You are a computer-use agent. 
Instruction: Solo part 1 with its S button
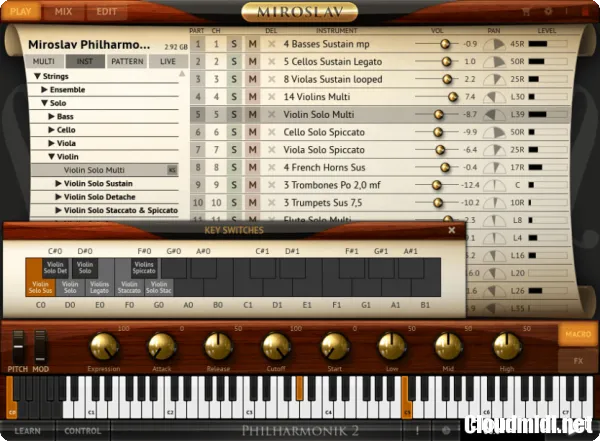coord(233,45)
